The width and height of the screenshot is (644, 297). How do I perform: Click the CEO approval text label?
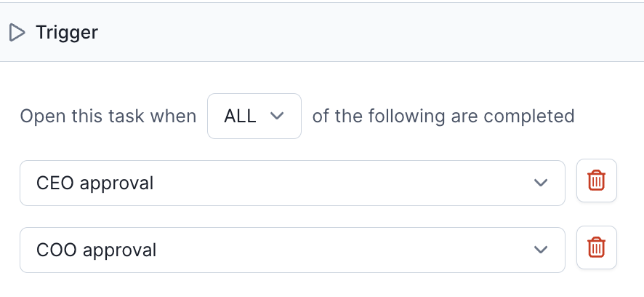[95, 183]
